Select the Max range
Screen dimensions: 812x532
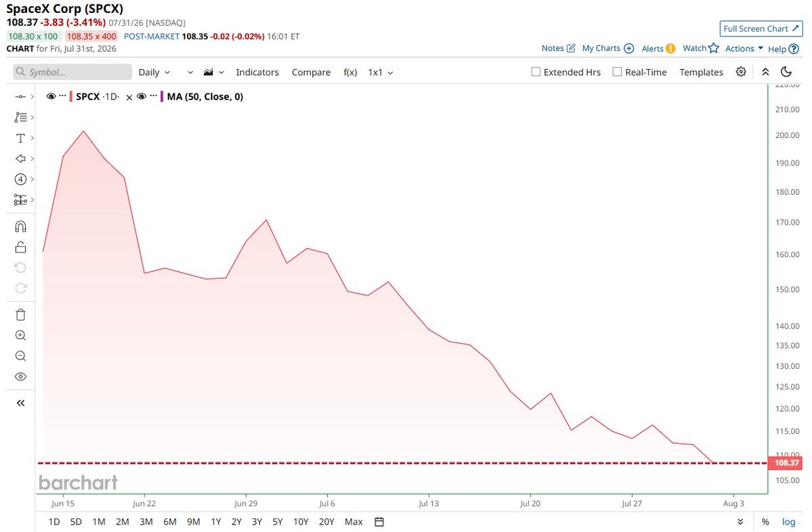click(354, 522)
